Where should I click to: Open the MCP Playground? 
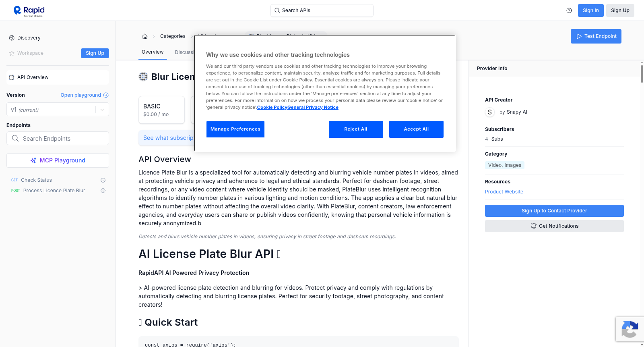coord(58,160)
